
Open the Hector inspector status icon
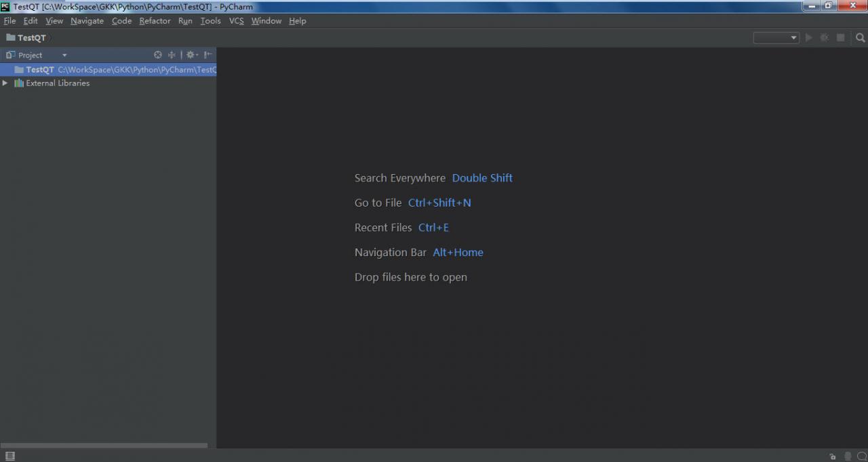(x=848, y=456)
